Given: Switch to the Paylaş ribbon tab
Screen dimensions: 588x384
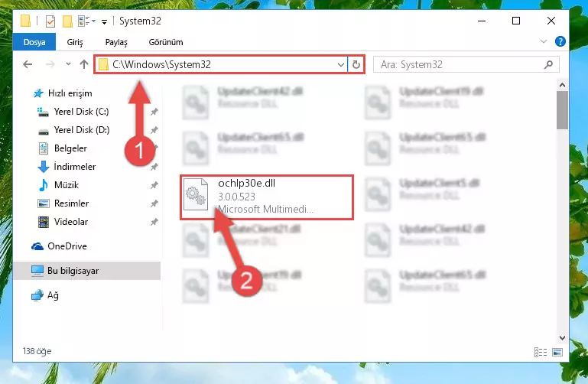Looking at the screenshot, I should 116,42.
